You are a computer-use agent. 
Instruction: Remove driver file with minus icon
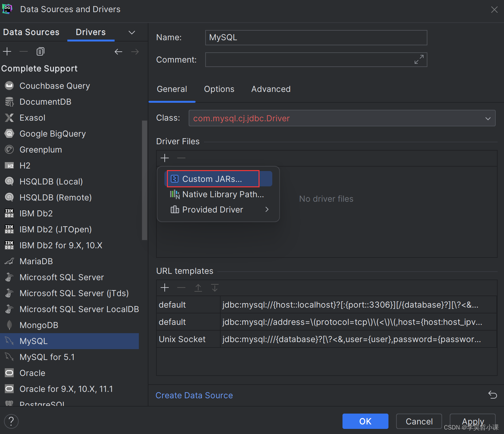tap(181, 158)
